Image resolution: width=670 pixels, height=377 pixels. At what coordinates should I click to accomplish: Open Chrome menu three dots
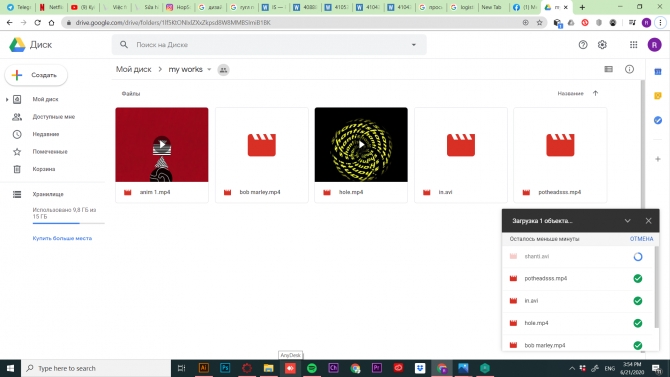661,23
